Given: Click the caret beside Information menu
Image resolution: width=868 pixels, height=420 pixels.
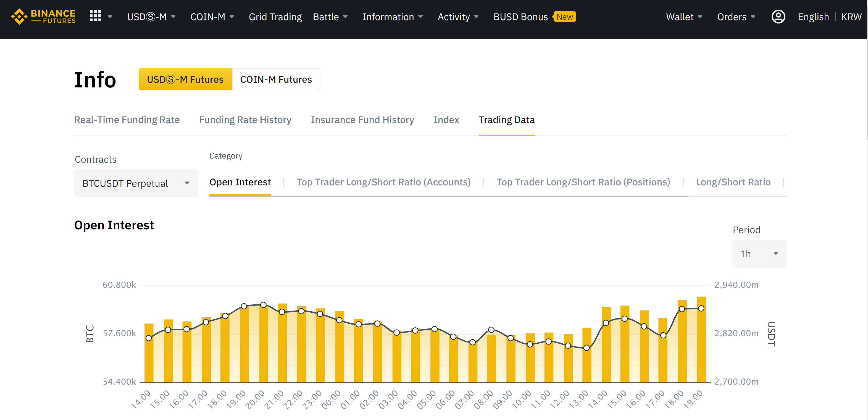Looking at the screenshot, I should (x=420, y=17).
